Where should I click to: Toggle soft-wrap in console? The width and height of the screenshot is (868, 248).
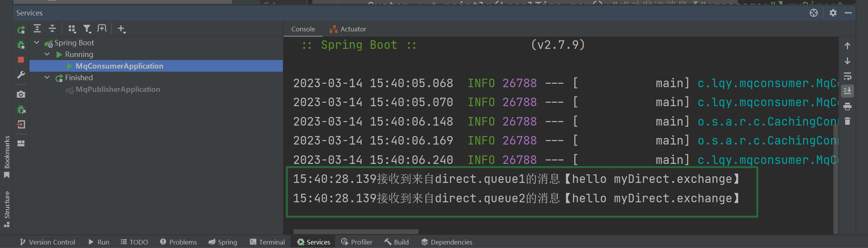coord(847,76)
